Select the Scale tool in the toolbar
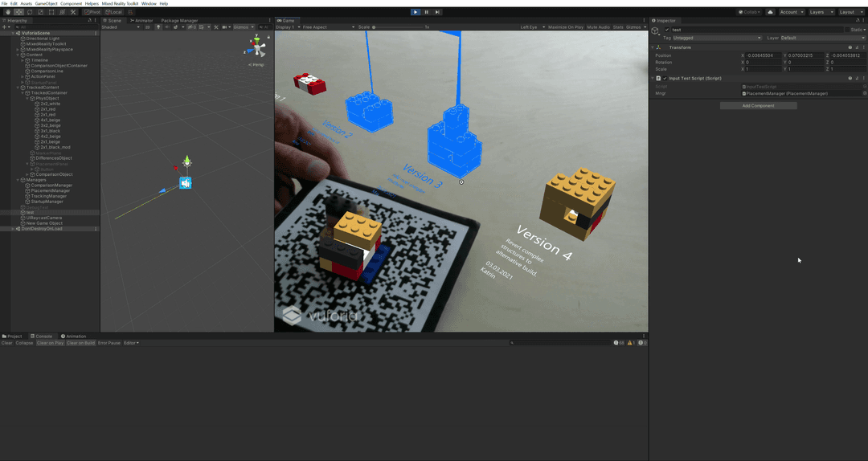The width and height of the screenshot is (868, 461). point(40,11)
